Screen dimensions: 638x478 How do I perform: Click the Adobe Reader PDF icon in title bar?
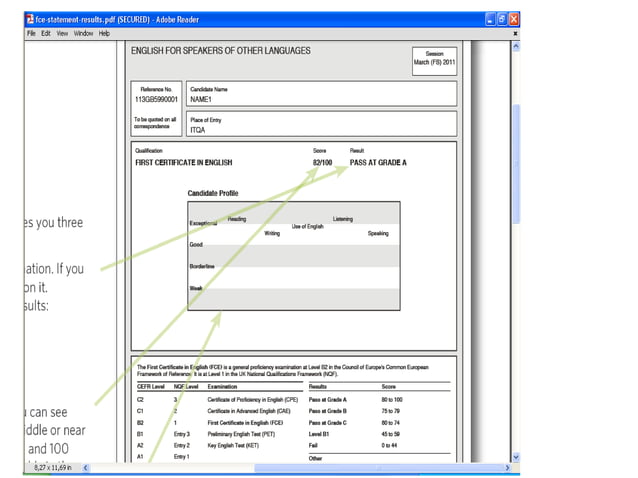30,19
